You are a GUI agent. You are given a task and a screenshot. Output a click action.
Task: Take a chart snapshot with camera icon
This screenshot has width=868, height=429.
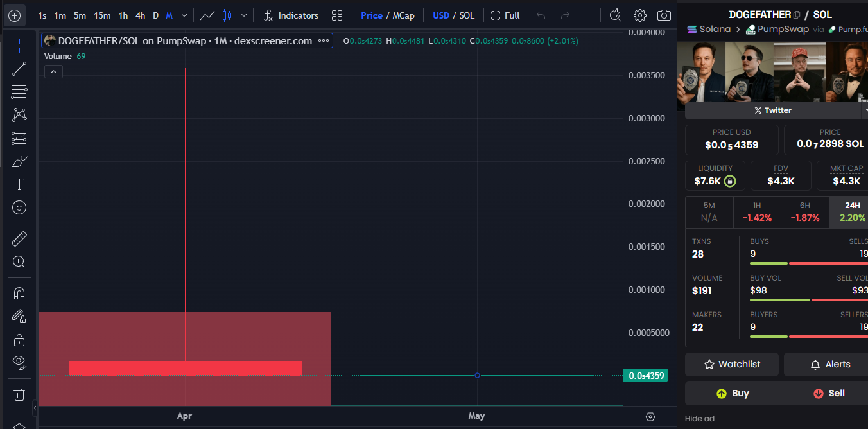tap(664, 15)
